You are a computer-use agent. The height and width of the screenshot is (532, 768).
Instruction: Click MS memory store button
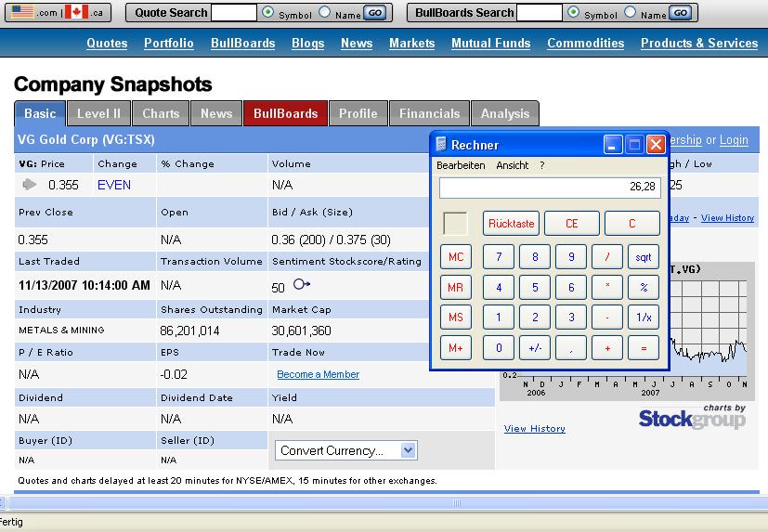[x=456, y=317]
